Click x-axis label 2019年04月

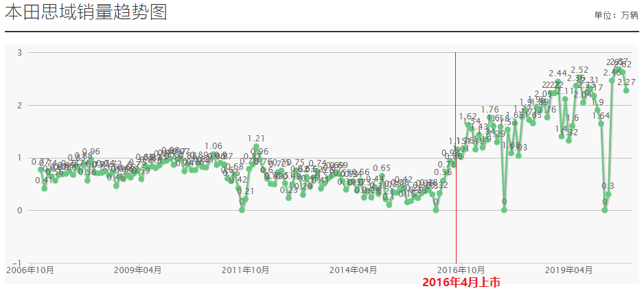(x=569, y=270)
